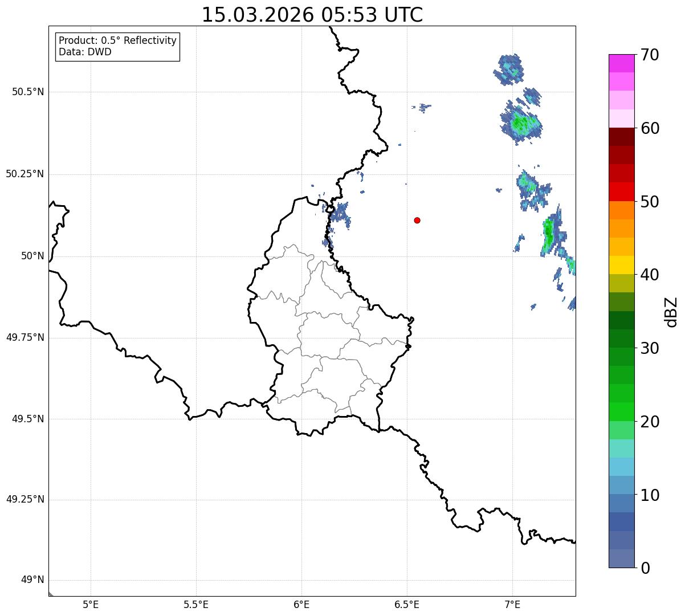
Task: Pick the bright green swatch above 20
Action: (x=622, y=412)
